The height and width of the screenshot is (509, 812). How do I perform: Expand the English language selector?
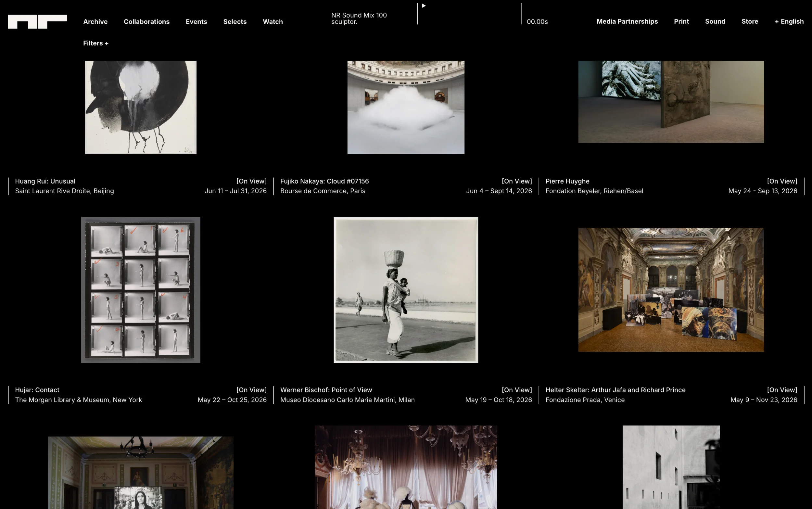point(789,21)
